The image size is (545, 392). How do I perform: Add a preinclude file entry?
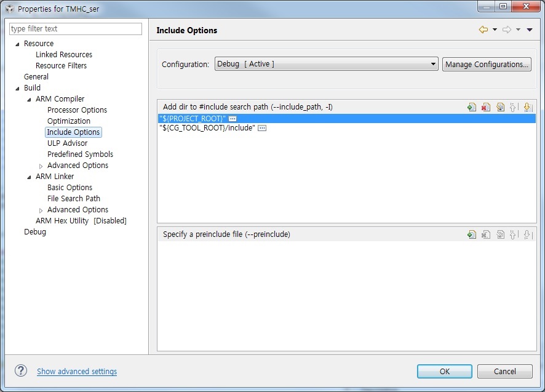pyautogui.click(x=472, y=235)
